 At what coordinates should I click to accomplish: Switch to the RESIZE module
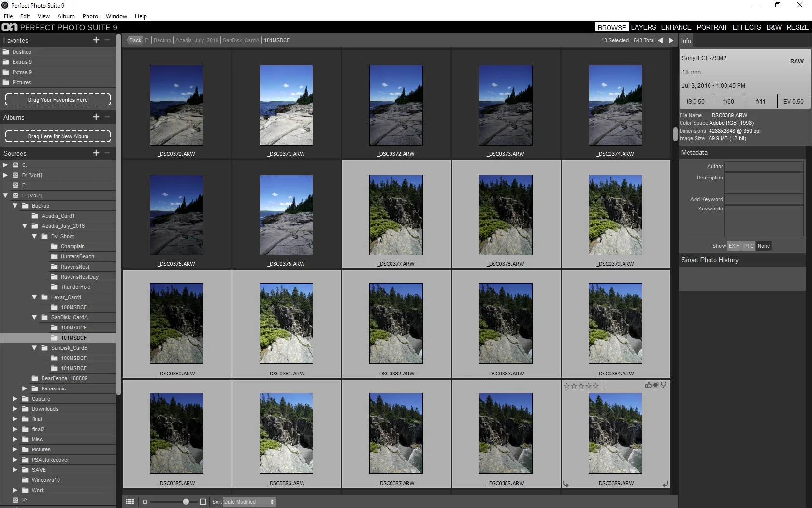coord(797,27)
